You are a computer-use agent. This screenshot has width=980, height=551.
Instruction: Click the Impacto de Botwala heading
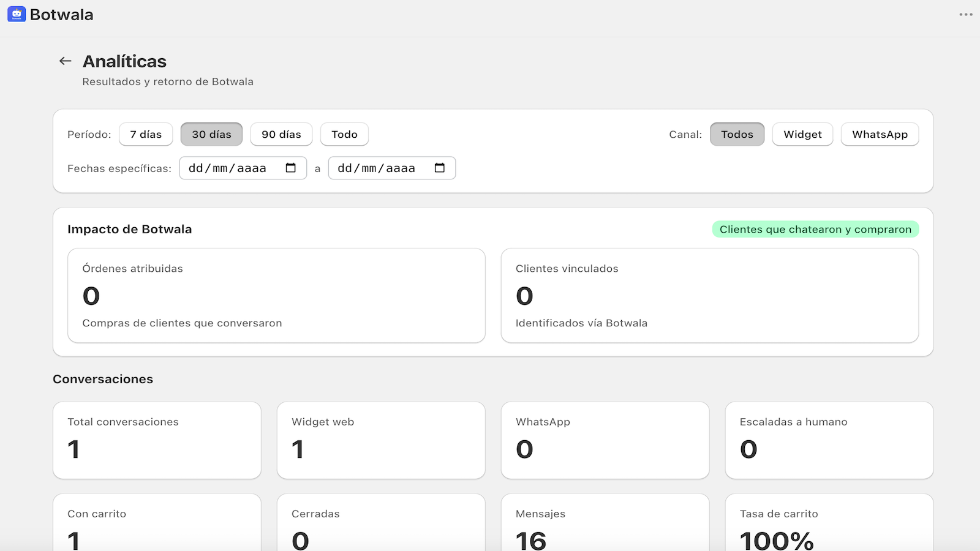[x=129, y=229]
